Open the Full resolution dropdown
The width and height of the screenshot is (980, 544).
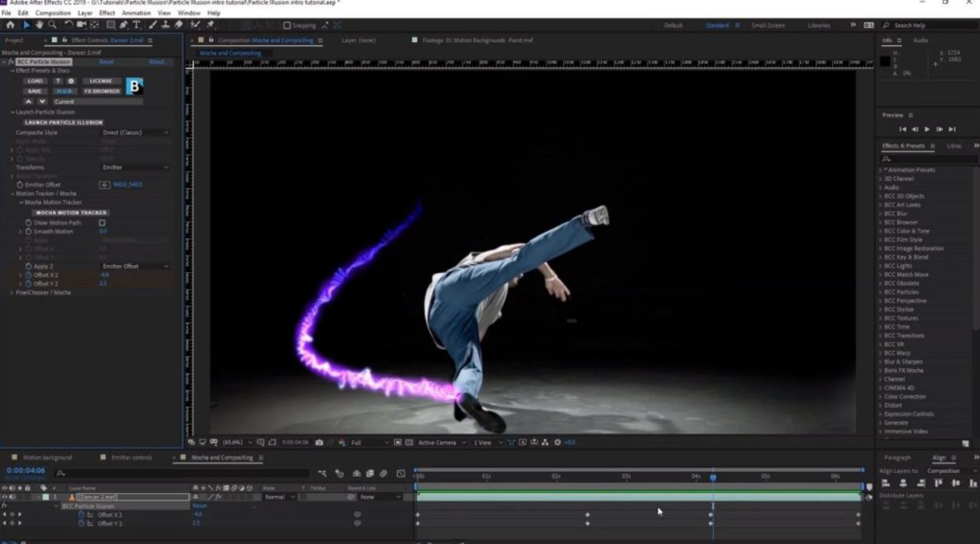point(370,442)
